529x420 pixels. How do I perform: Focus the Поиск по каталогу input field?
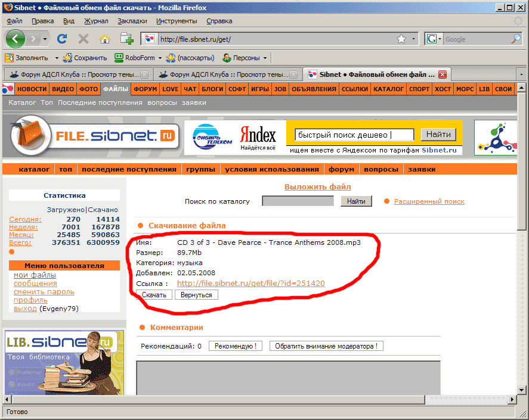click(298, 201)
